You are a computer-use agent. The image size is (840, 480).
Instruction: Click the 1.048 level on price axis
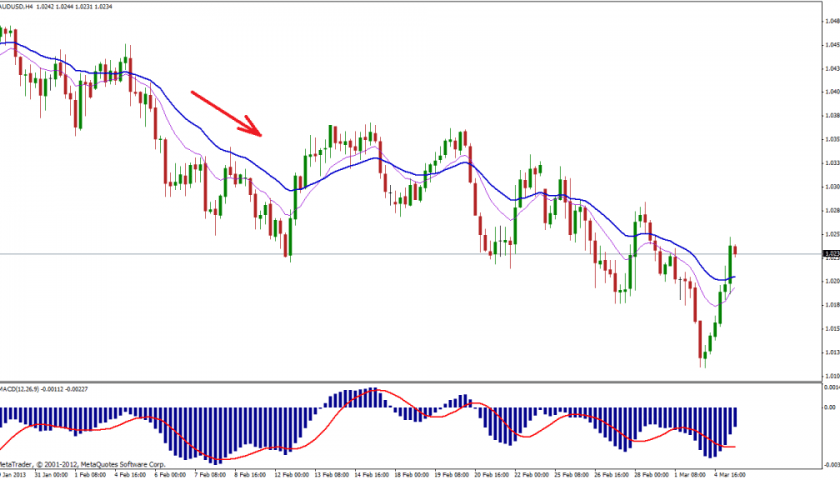829,21
